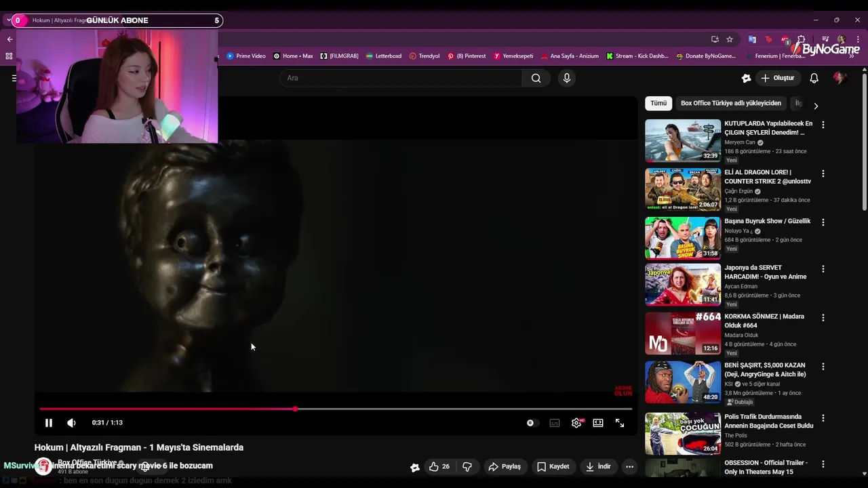Enter fullscreen mode on the video
Viewport: 868px width, 488px height.
point(620,423)
